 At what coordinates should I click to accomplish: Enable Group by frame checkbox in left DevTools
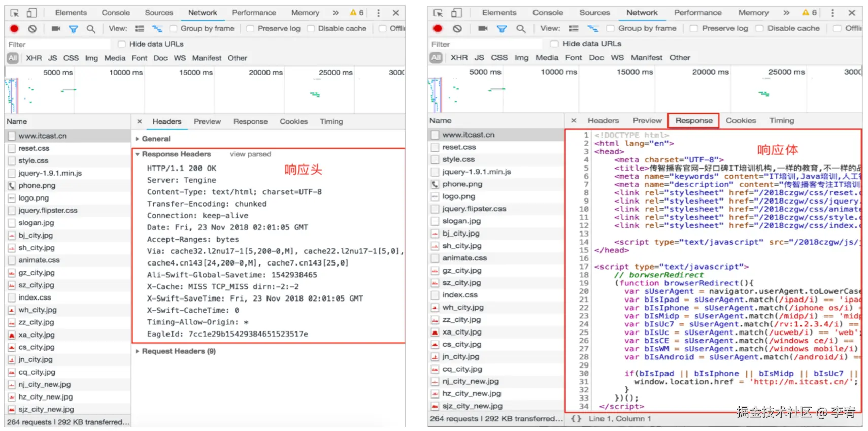(173, 29)
